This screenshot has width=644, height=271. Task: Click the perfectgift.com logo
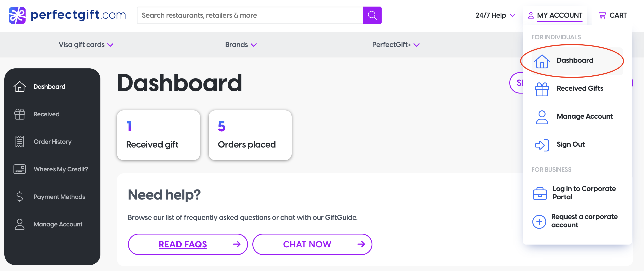tap(67, 15)
